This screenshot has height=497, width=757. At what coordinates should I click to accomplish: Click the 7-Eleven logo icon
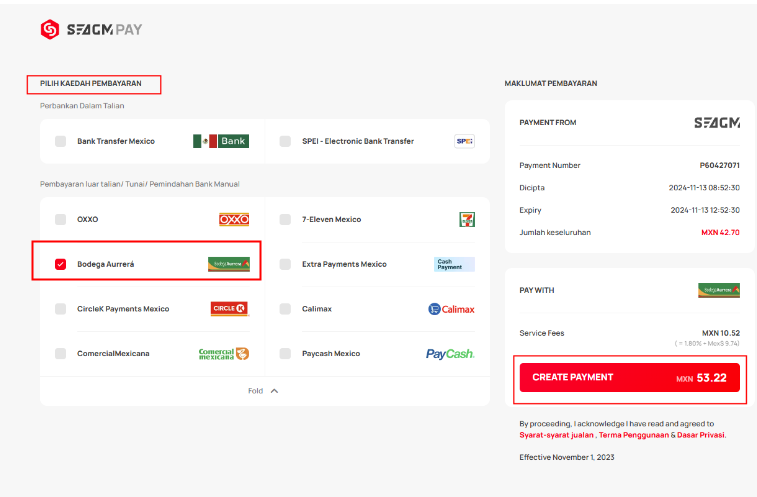467,219
